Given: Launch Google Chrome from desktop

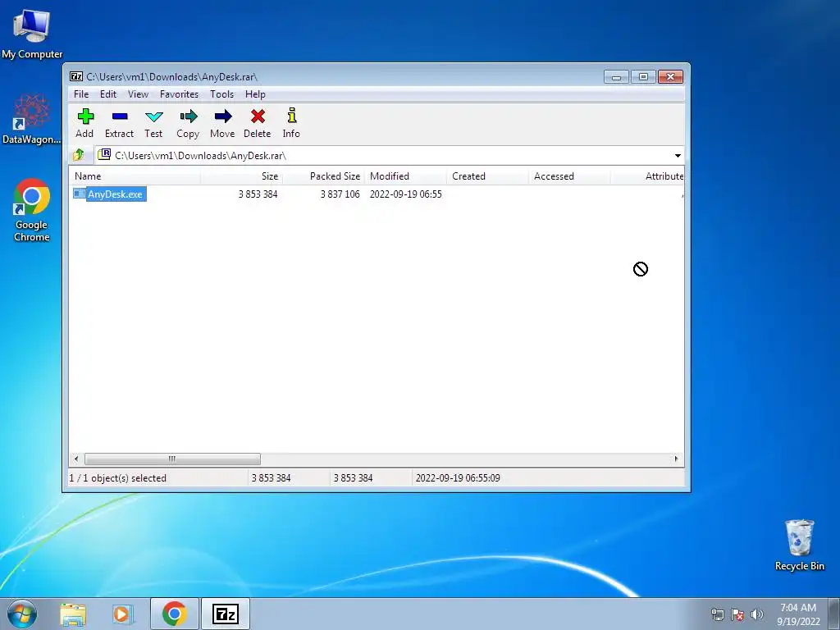Looking at the screenshot, I should 32,210.
